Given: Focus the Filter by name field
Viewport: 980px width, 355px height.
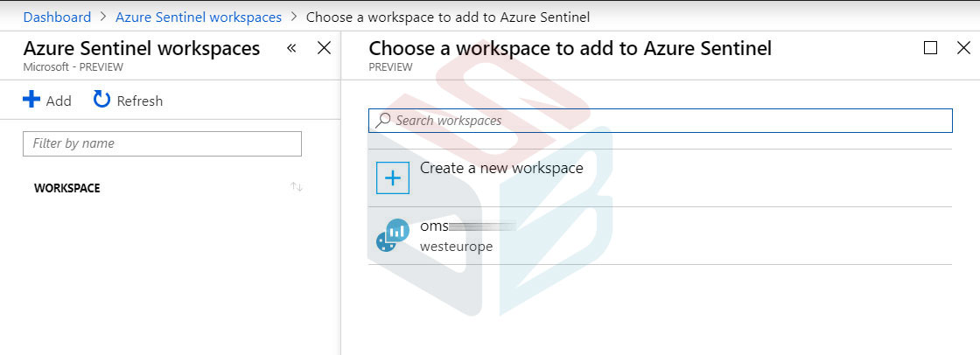Looking at the screenshot, I should click(x=163, y=143).
